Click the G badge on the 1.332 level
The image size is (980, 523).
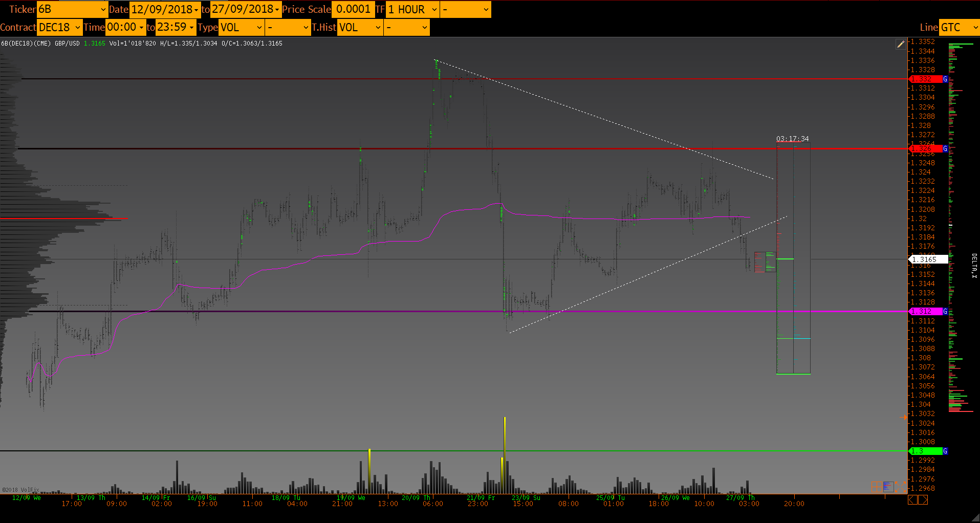tap(945, 79)
